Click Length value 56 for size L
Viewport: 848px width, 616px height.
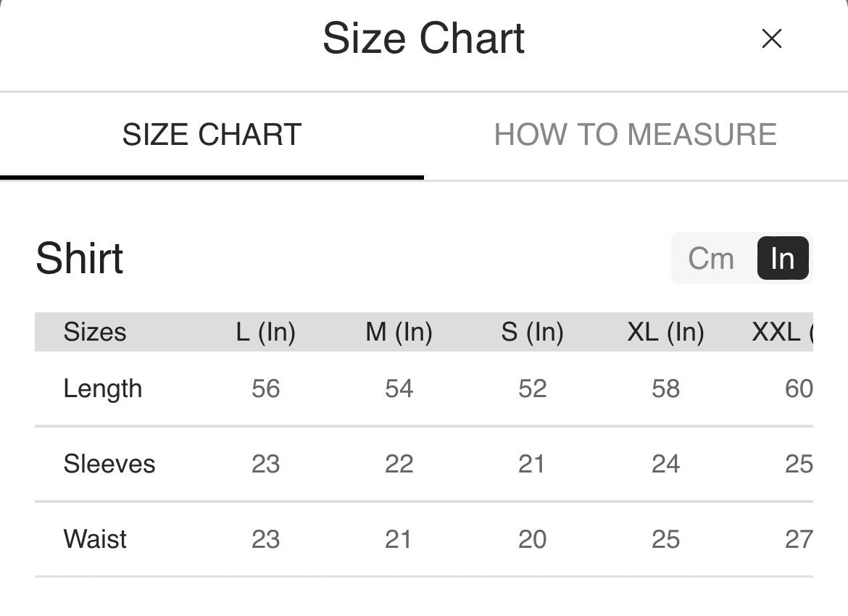pyautogui.click(x=265, y=389)
